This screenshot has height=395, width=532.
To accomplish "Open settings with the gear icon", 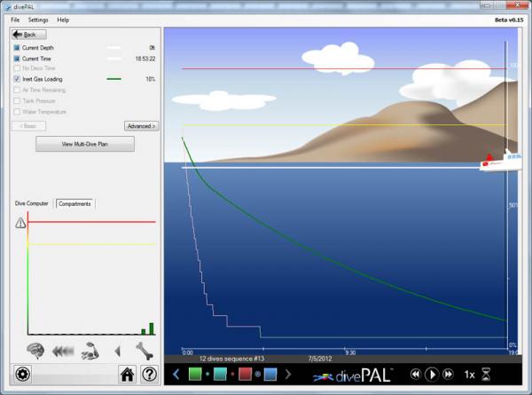I will tap(22, 375).
